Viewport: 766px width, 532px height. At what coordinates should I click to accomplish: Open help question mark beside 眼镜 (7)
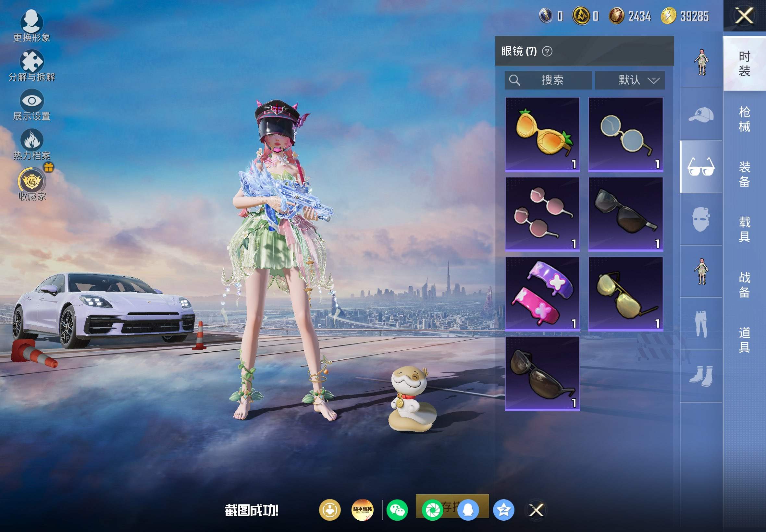click(547, 51)
